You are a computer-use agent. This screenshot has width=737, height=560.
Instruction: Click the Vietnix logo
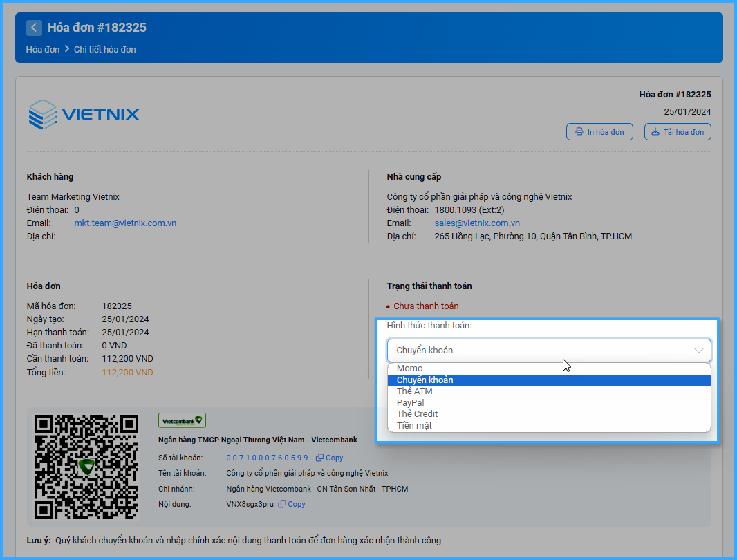coord(84,115)
